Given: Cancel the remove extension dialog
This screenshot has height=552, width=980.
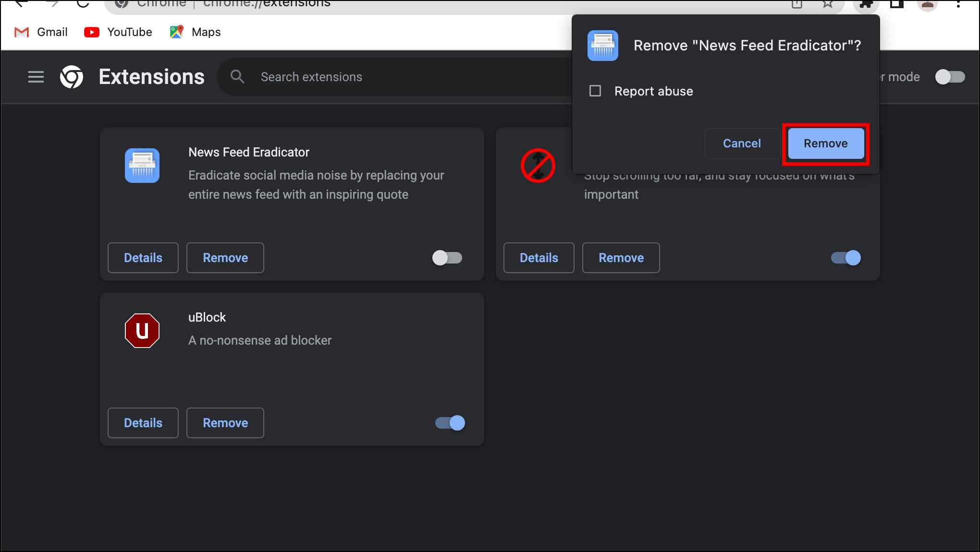Looking at the screenshot, I should click(x=742, y=144).
